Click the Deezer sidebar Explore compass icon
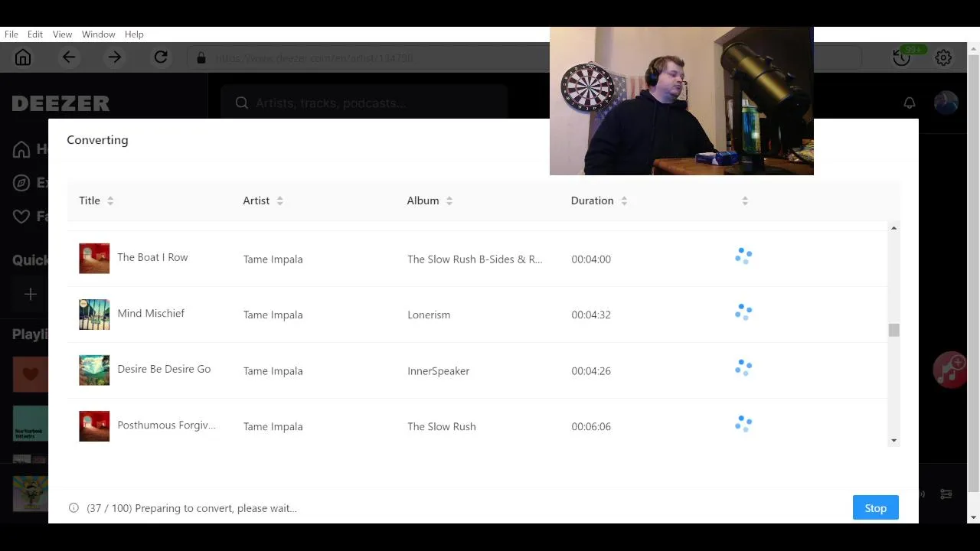Screen dimensions: 980x551 21,183
